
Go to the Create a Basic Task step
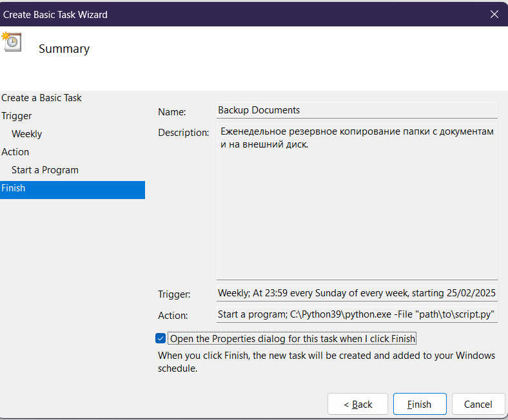pyautogui.click(x=42, y=98)
